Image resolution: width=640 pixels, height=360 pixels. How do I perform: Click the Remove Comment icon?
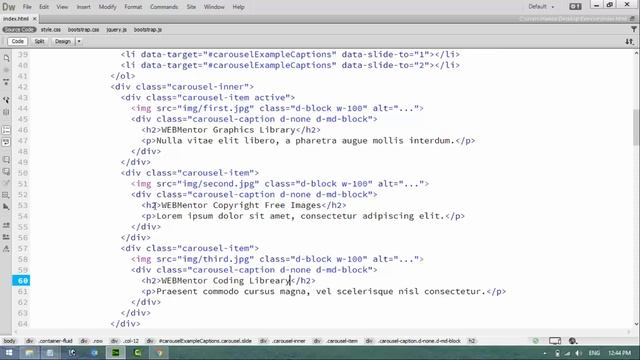point(6,171)
